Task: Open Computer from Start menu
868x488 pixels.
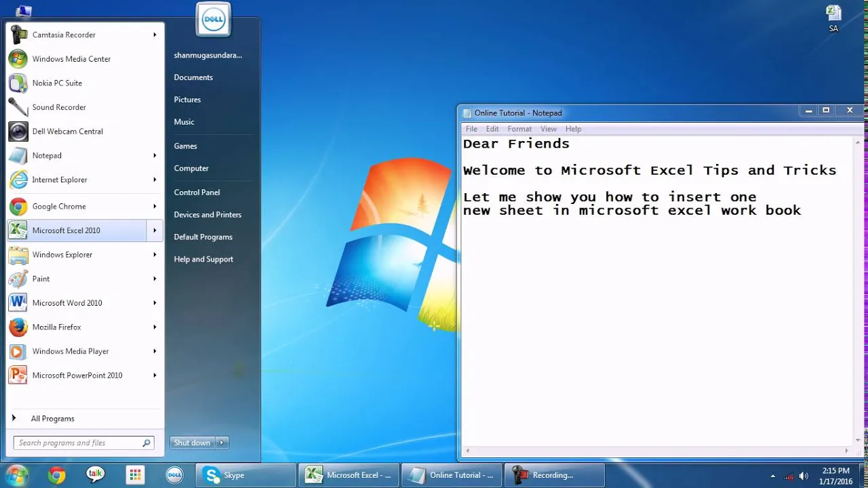Action: pyautogui.click(x=191, y=169)
